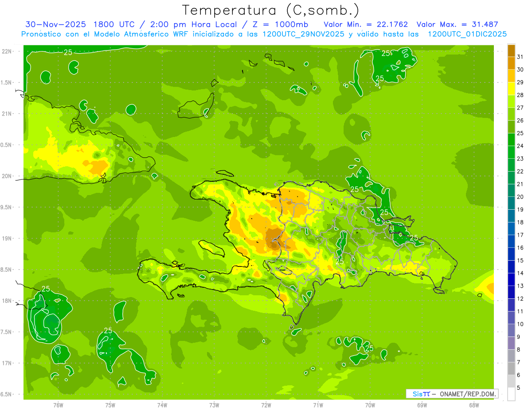Image resolution: width=532 pixels, height=411 pixels.
Task: Click the "Z = 1000mb" level text
Action: (281, 25)
